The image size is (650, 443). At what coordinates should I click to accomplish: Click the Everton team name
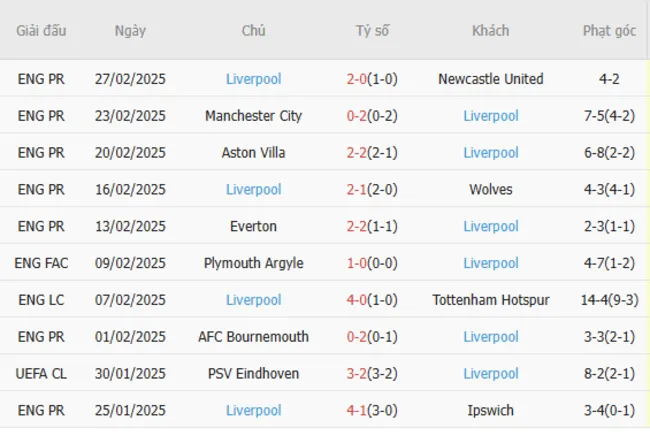[253, 227]
